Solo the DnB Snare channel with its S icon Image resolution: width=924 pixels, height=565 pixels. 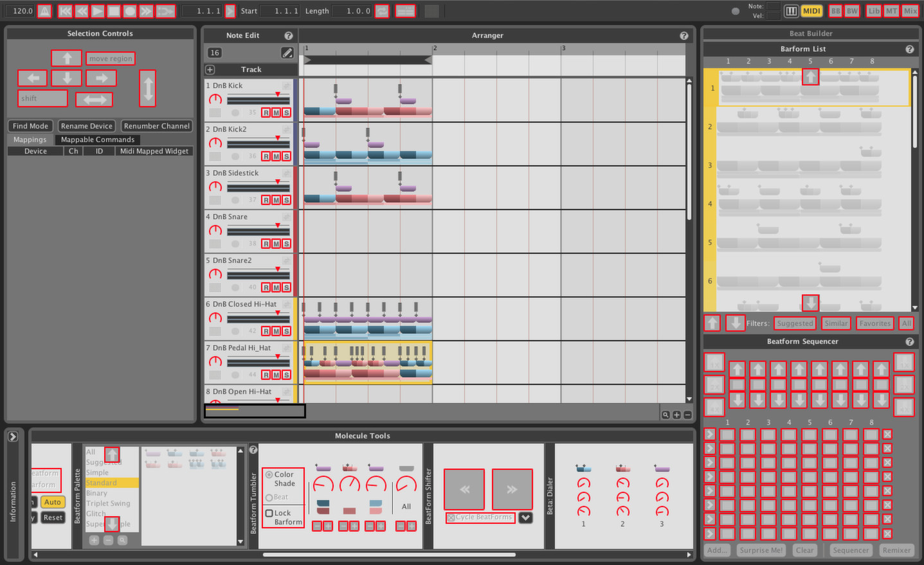(286, 244)
